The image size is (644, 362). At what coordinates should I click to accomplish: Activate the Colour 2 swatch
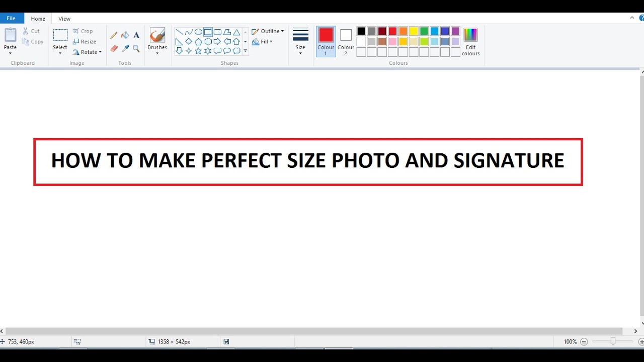pyautogui.click(x=346, y=41)
